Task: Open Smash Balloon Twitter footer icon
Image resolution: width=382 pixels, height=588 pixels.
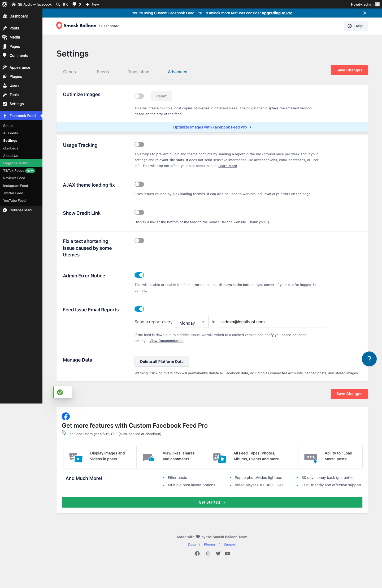Action: (218, 553)
